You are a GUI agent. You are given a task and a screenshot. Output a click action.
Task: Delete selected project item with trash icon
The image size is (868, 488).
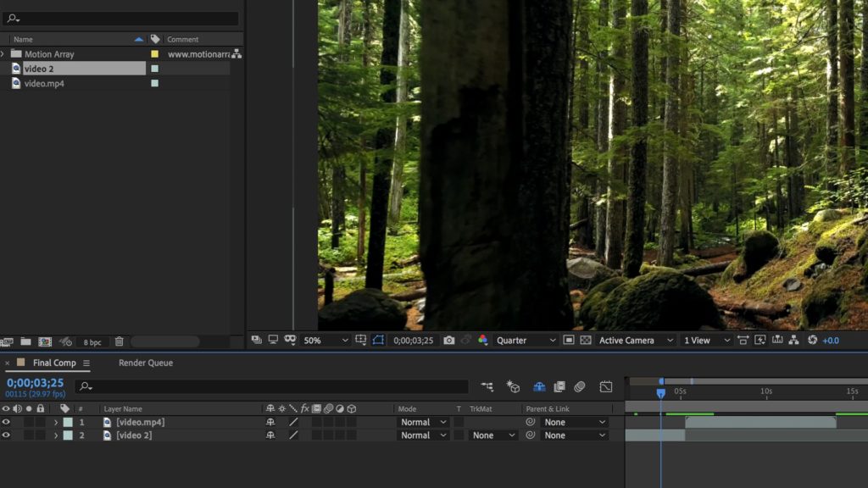120,342
